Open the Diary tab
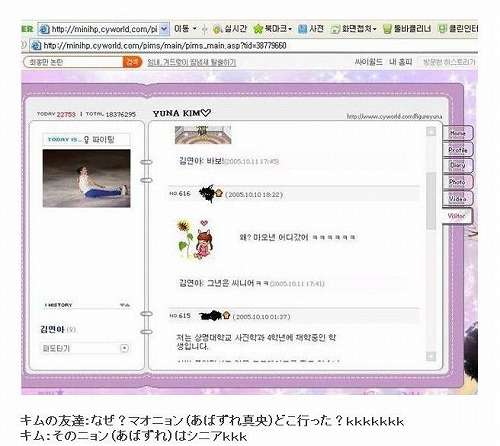 [x=458, y=166]
